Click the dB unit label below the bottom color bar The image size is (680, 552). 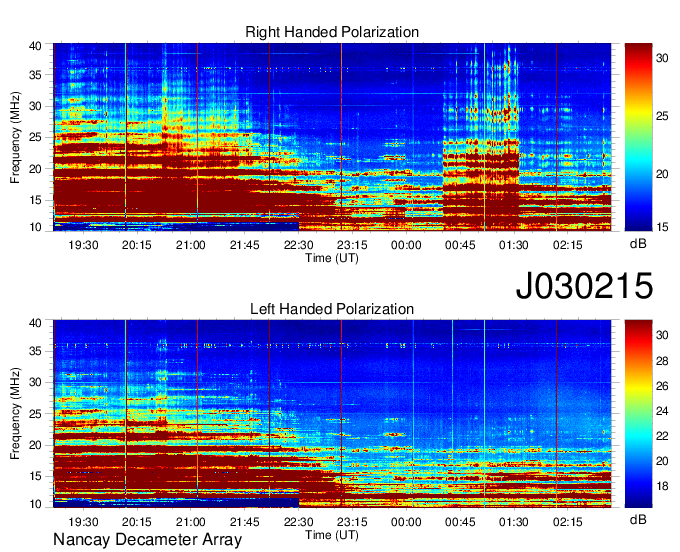click(638, 519)
